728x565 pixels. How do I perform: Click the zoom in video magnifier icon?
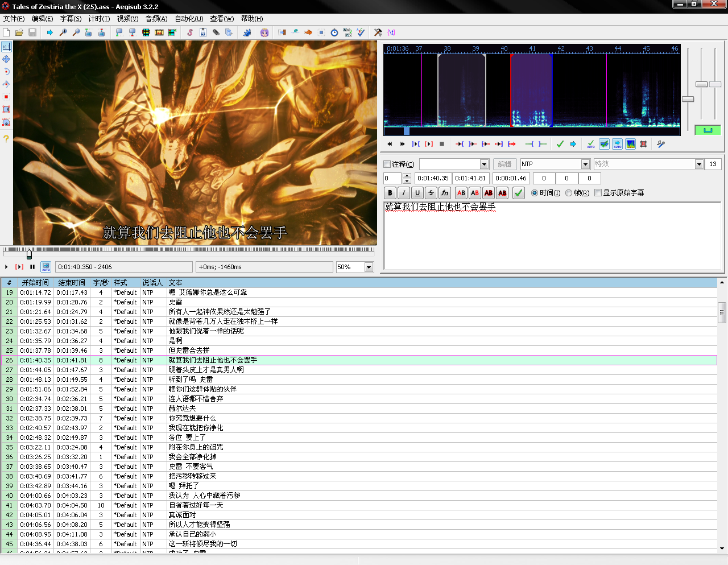(x=63, y=32)
